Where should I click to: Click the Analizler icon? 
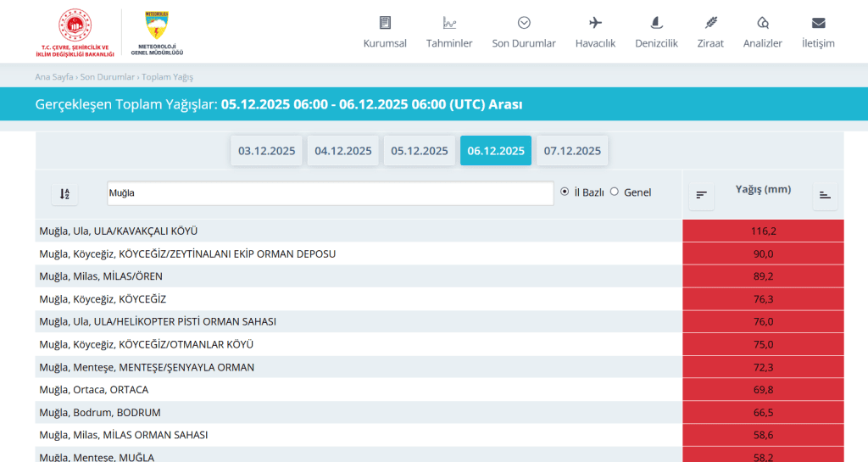[762, 23]
